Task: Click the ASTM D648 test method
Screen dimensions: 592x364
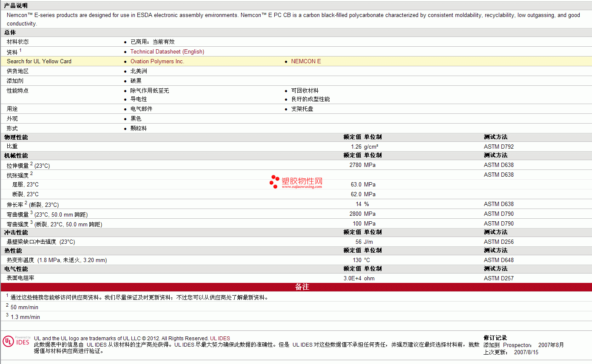Action: point(499,260)
